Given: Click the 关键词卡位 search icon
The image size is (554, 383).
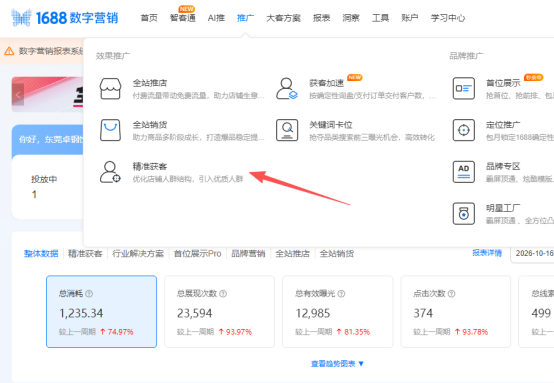Looking at the screenshot, I should (x=287, y=130).
